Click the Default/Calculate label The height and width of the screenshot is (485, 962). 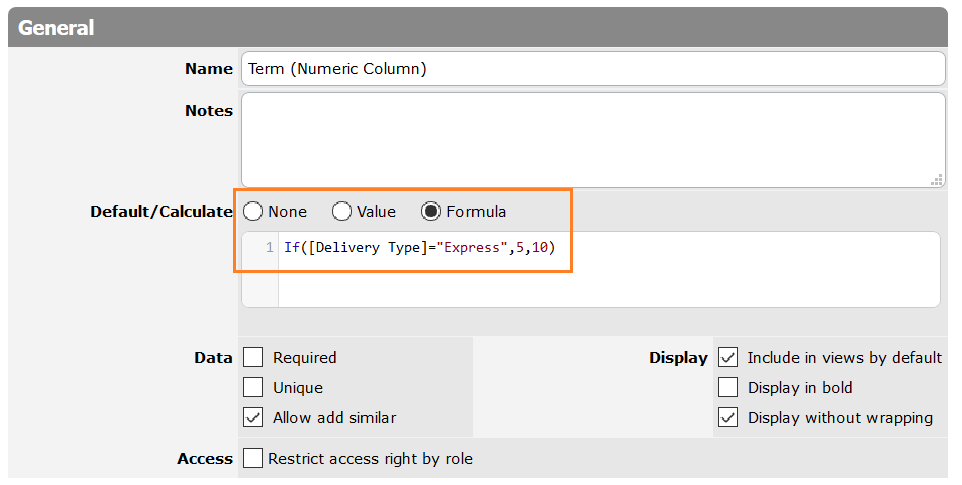(161, 212)
